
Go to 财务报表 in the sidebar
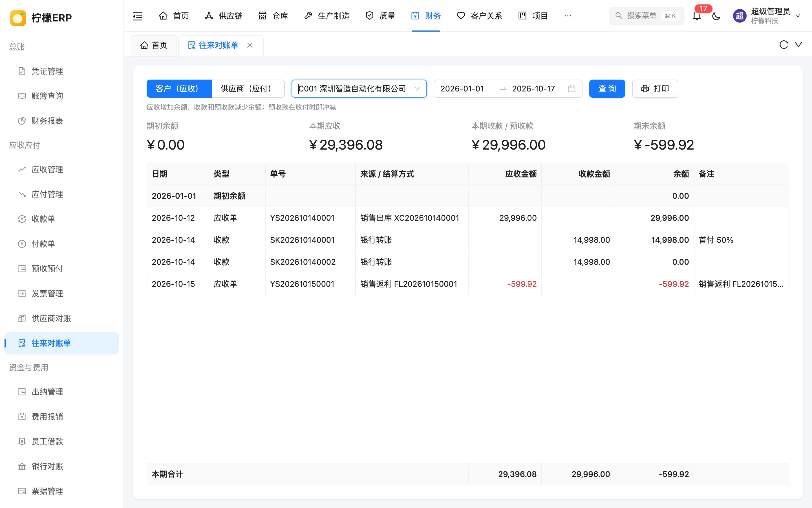(x=62, y=121)
